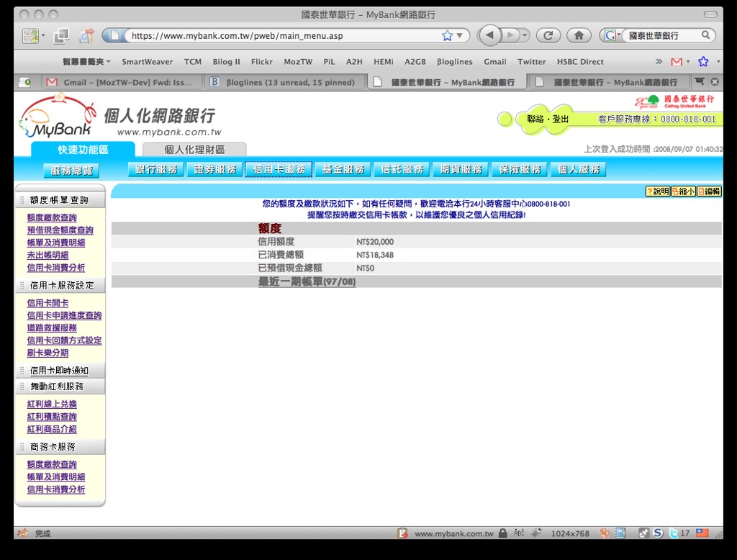
Task: Bookmark page with address bar star
Action: click(x=447, y=35)
